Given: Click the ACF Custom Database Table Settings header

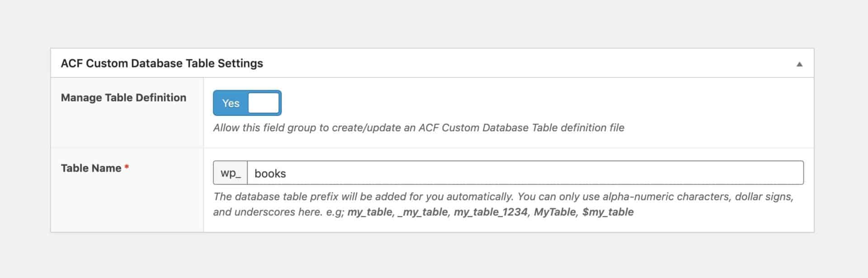Looking at the screenshot, I should pos(163,63).
